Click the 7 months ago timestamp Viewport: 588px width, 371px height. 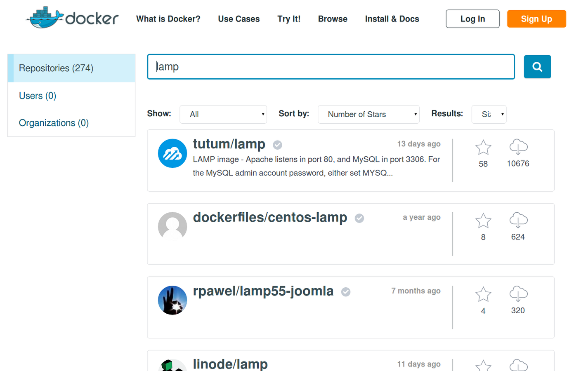(x=416, y=291)
